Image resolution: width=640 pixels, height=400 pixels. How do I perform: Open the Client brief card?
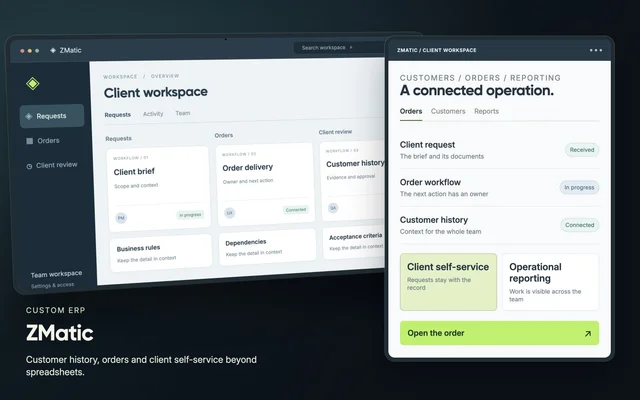click(x=159, y=188)
